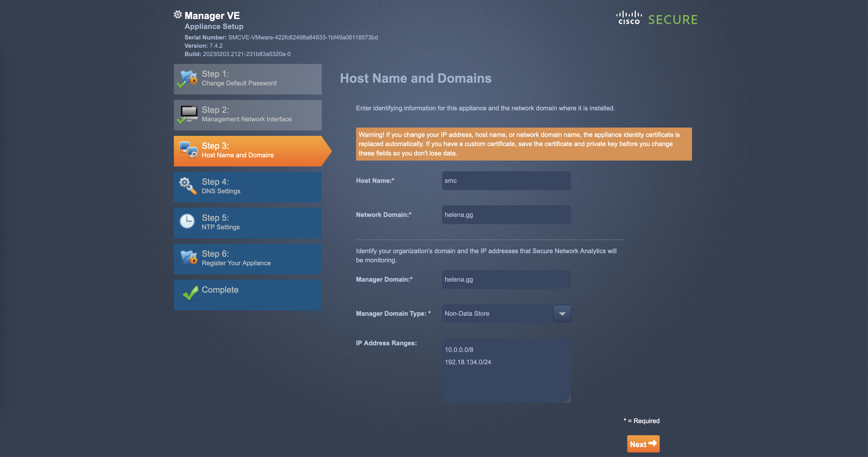Click the Network Domain text field
Viewport: 868px width, 457px height.
coord(506,215)
